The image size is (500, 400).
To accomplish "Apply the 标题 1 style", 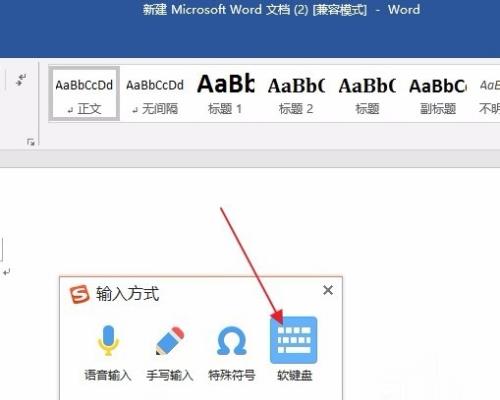I will (226, 95).
